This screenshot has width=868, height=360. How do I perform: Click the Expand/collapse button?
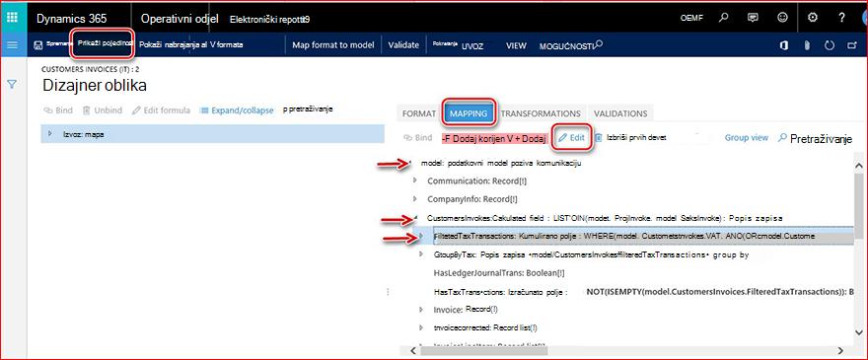(x=237, y=110)
